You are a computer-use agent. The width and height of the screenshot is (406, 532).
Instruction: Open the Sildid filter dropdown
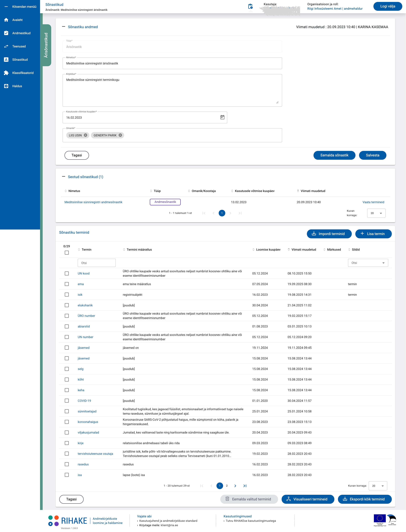point(368,263)
